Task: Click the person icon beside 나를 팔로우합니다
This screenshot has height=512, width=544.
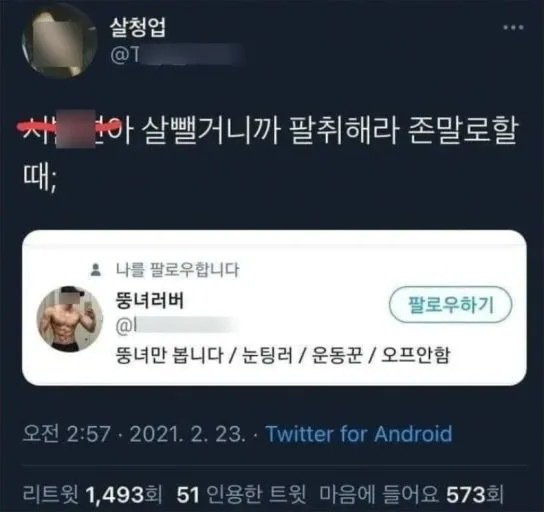Action: [96, 270]
